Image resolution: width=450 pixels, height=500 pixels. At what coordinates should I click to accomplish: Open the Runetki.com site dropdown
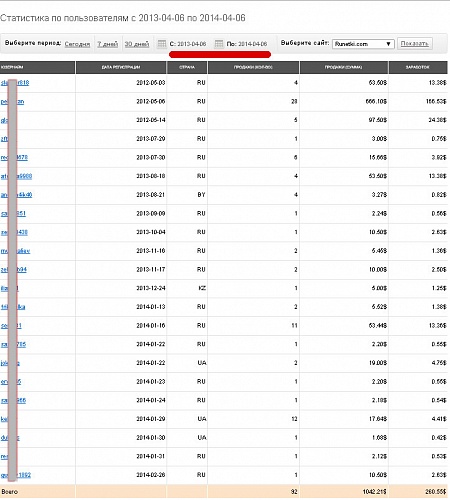363,44
